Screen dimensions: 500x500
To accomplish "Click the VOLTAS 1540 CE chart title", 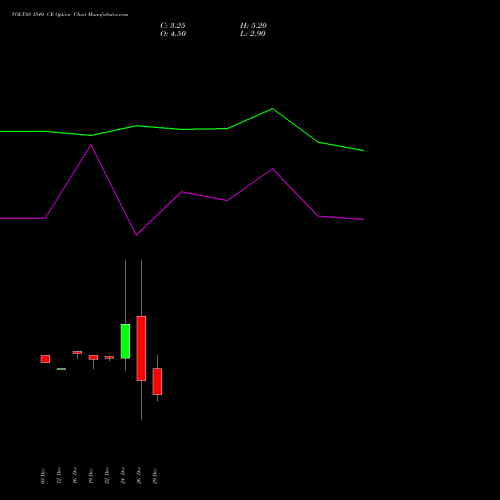I will click(x=70, y=14).
